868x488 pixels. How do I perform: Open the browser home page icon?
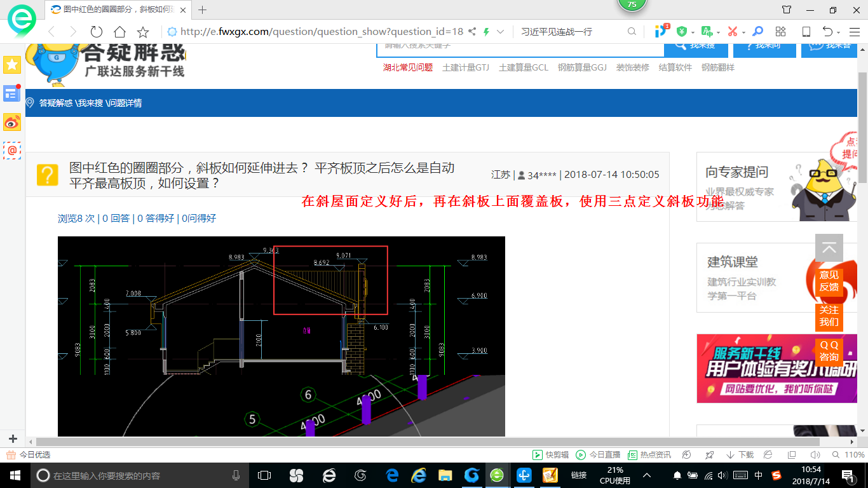click(119, 32)
